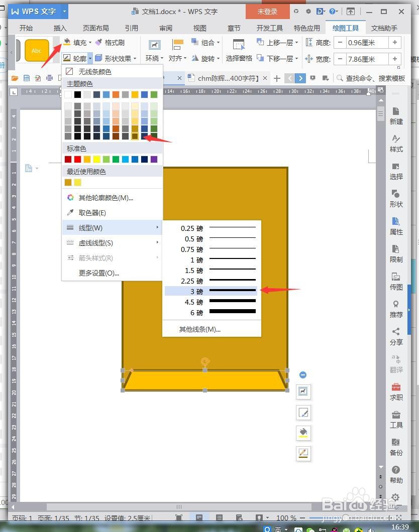Open the WPS 文字 application menu dropdown
The height and width of the screenshot is (532, 419).
point(64,12)
